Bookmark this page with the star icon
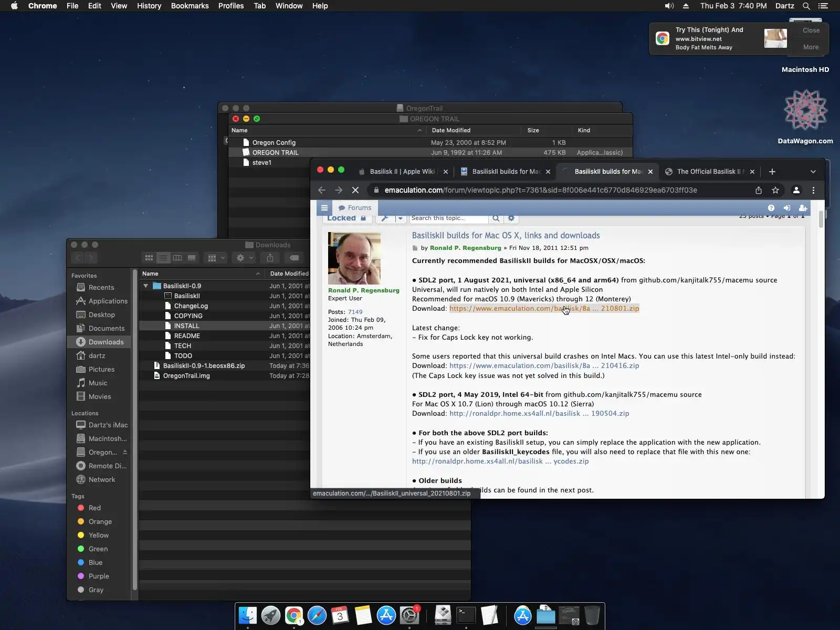 (775, 190)
